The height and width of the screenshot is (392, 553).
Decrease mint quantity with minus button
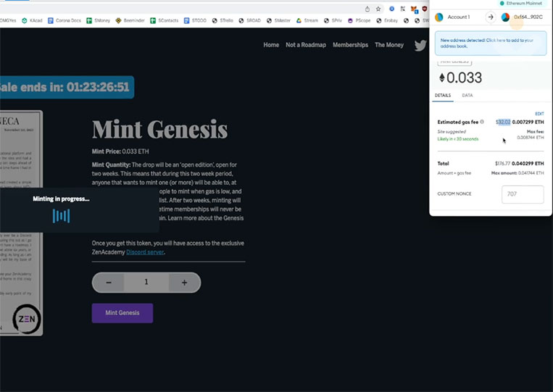[109, 283]
